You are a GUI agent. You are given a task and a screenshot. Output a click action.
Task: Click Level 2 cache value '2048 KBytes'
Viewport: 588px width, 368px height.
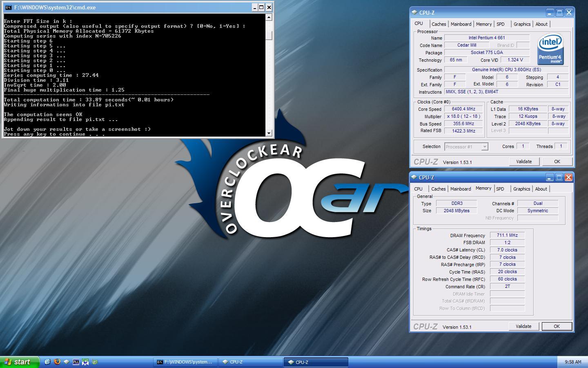528,123
